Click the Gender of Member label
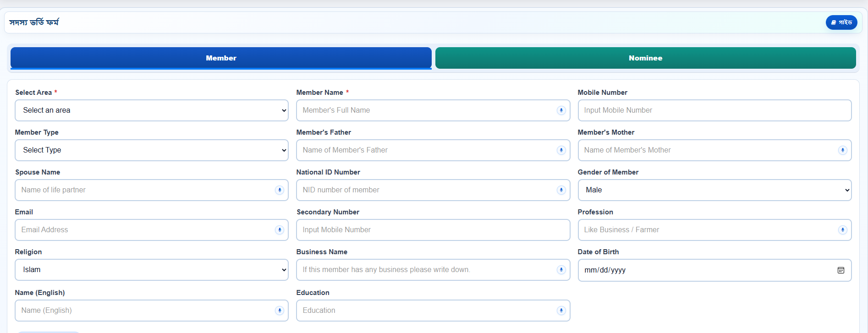This screenshot has height=333, width=868. pos(608,172)
